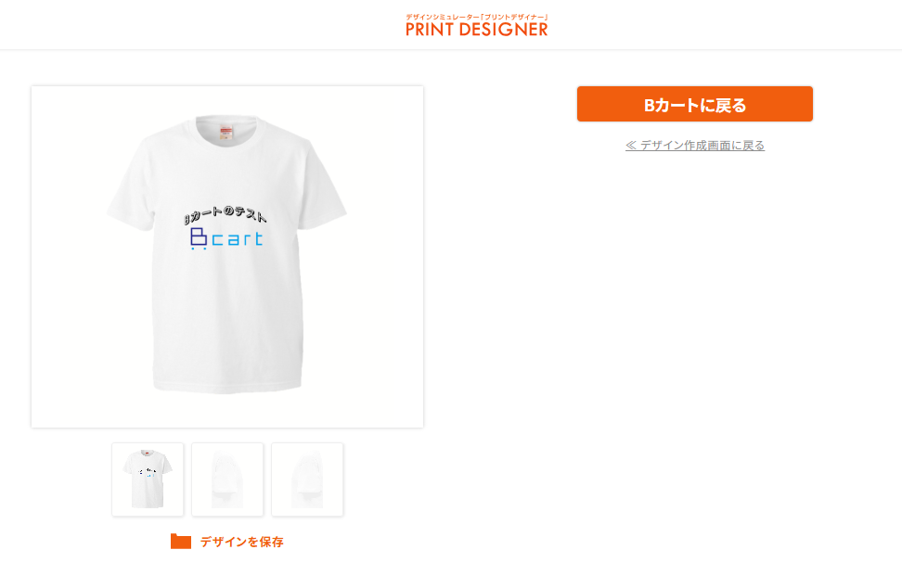Click the light blue 'cart' lettering

click(237, 239)
